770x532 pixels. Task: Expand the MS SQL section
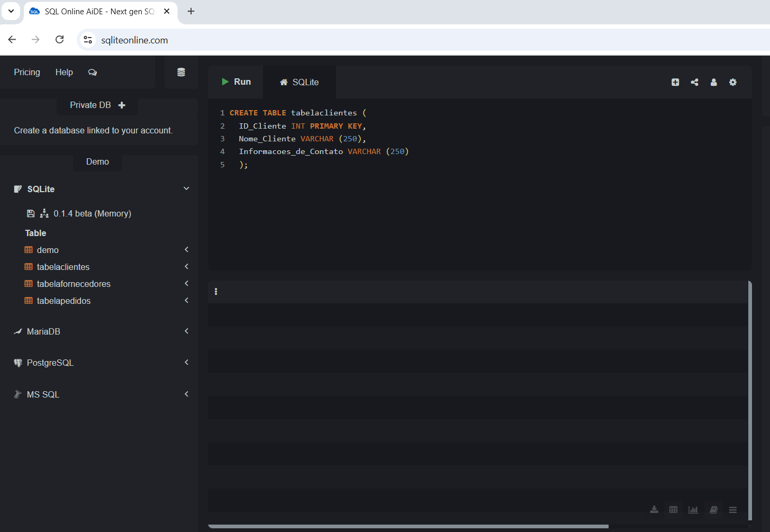coord(186,394)
